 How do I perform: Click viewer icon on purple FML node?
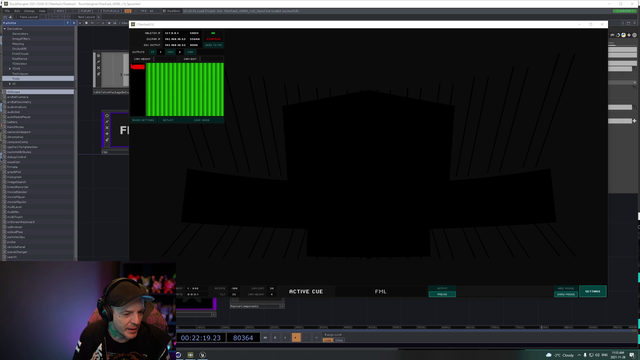107,116
